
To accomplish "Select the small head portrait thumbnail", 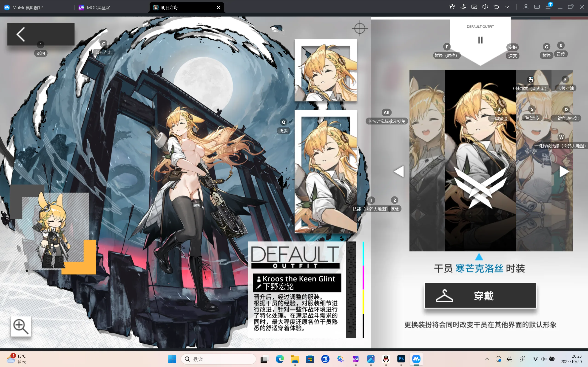I will (x=326, y=70).
